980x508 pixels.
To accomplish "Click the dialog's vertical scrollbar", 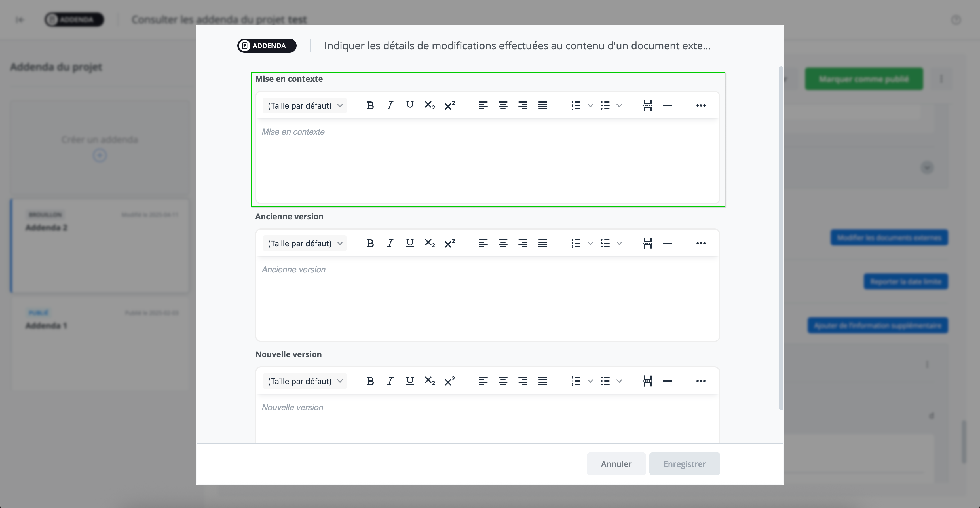I will pyautogui.click(x=781, y=238).
